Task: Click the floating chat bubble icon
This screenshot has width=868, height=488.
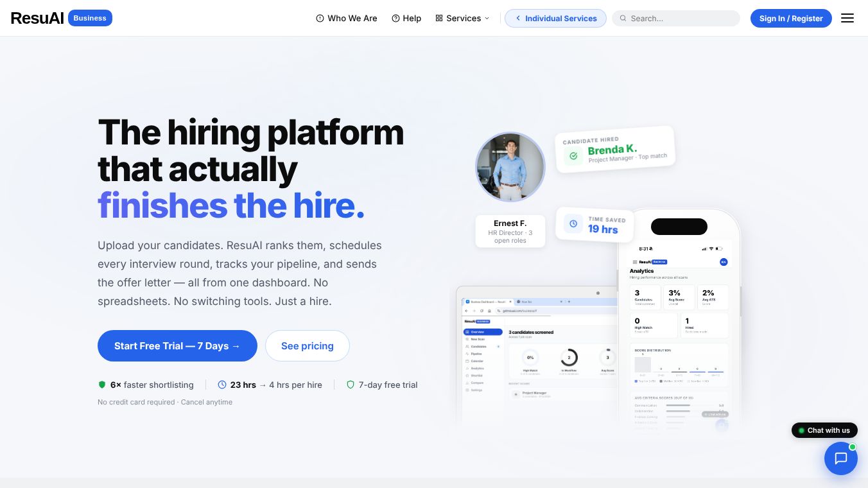Action: coord(841,458)
